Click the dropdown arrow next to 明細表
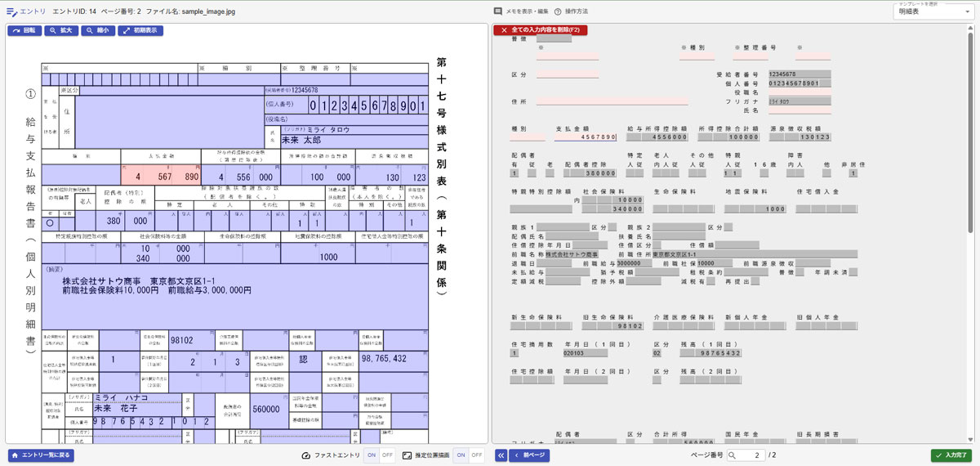Screen dimensions: 980x466 tap(967, 12)
